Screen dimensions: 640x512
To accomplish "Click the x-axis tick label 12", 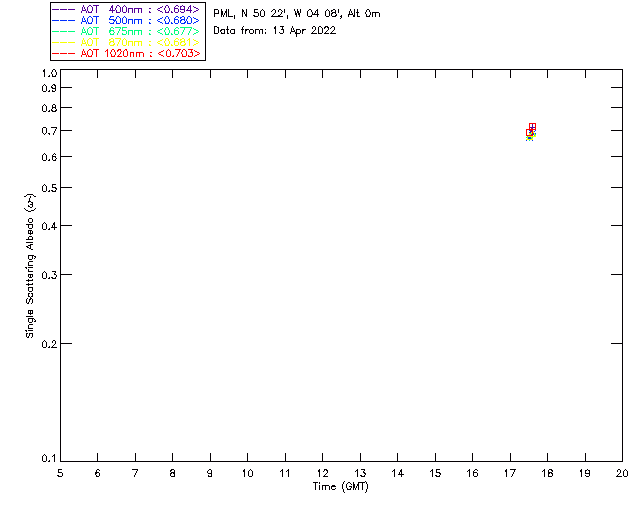I will (322, 473).
